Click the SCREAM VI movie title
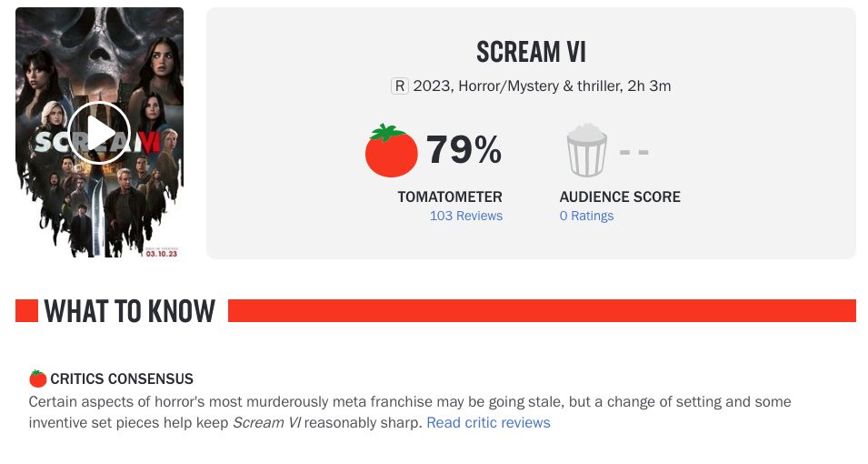Viewport: 868px width, 464px height. (x=531, y=52)
